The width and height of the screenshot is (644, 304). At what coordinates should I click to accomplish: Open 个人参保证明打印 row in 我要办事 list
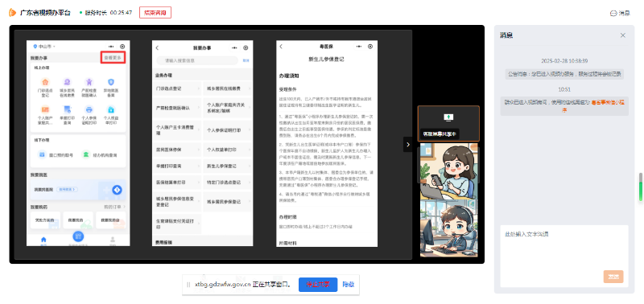[x=228, y=130]
